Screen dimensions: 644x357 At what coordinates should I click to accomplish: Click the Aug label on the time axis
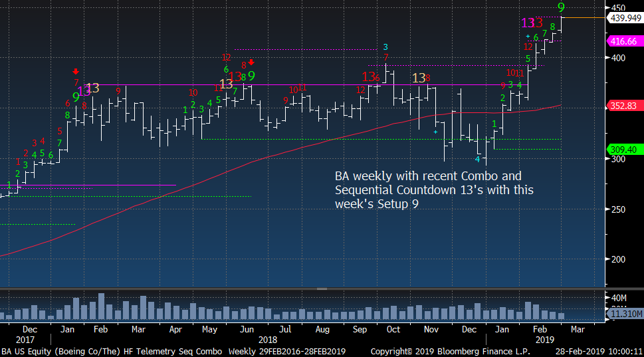[322, 330]
